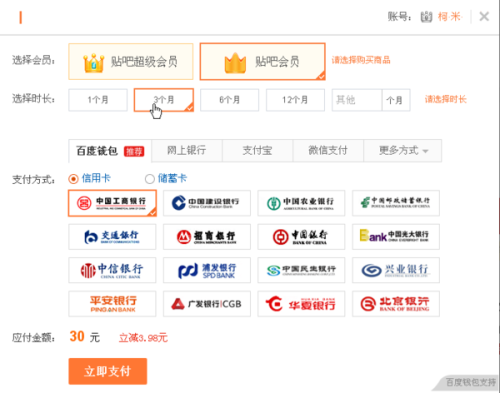Pick 交通银行 bank logo
The width and height of the screenshot is (500, 393).
(112, 237)
